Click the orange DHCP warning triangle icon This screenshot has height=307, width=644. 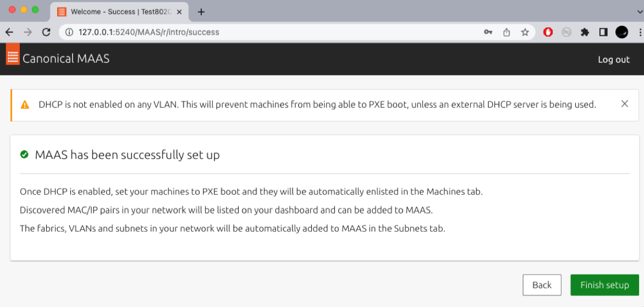point(25,105)
